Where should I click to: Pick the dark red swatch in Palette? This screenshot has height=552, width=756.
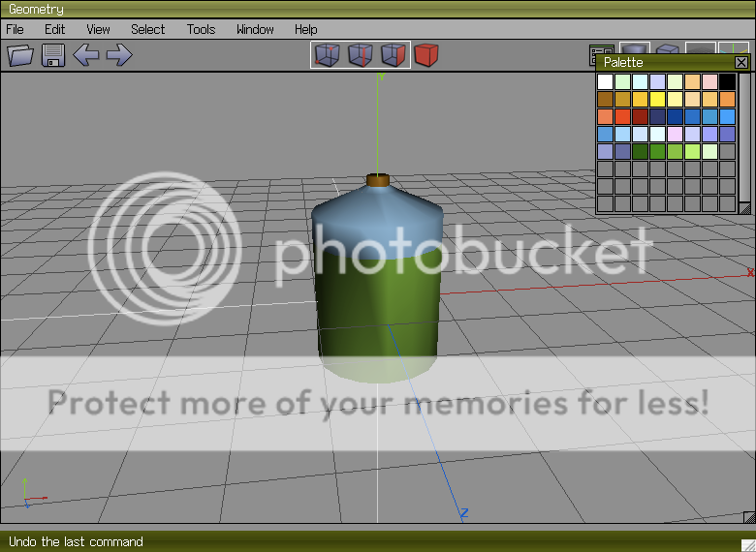tap(640, 116)
